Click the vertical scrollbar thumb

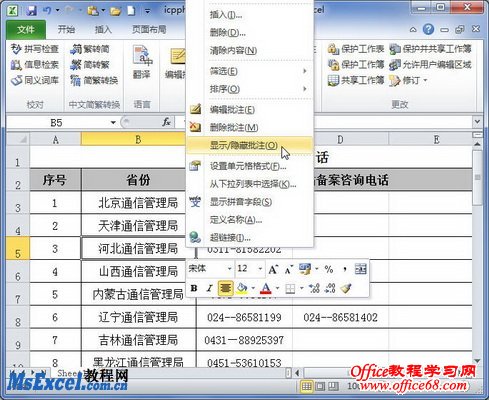pos(477,178)
